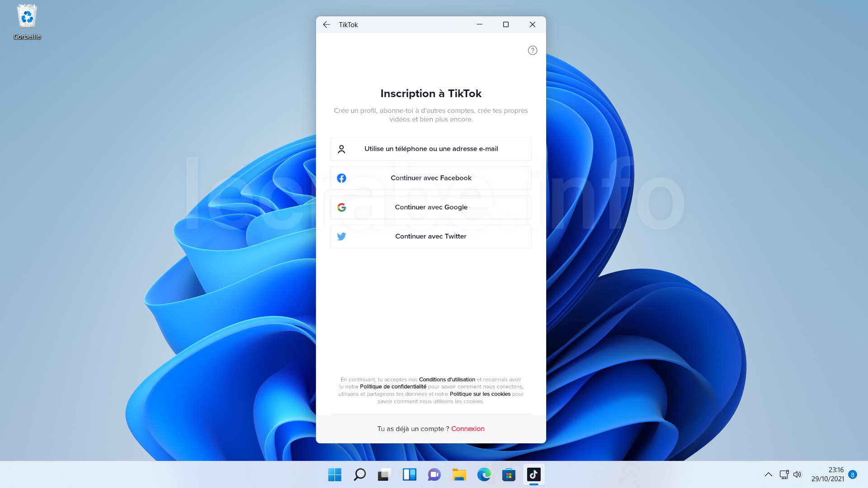The width and height of the screenshot is (868, 488).
Task: Open the help question mark icon
Action: click(533, 50)
